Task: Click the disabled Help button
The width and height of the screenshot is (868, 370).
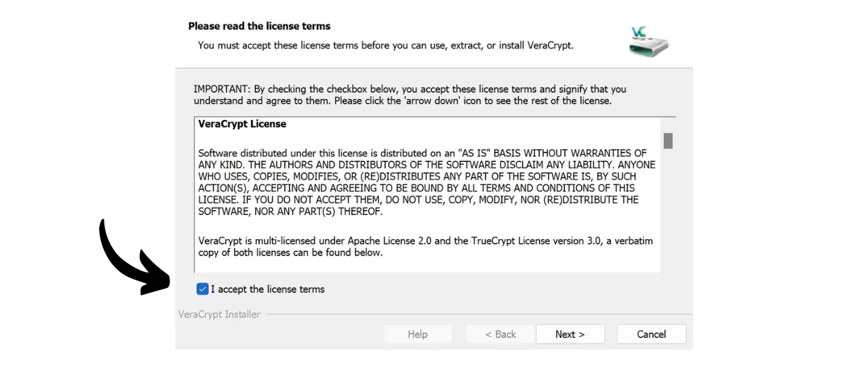Action: point(418,334)
